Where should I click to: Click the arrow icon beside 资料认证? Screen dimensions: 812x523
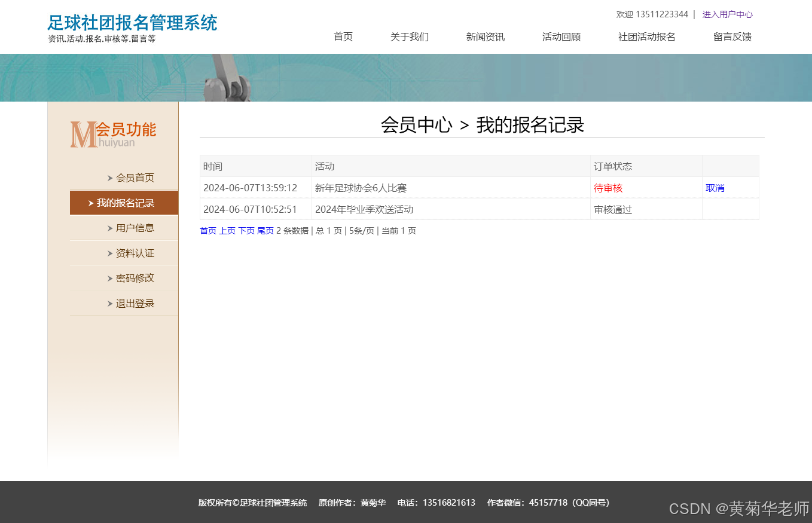tap(110, 253)
